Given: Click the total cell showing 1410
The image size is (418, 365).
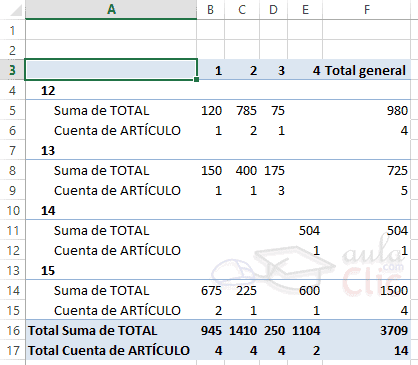Looking at the screenshot, I should coord(242,330).
